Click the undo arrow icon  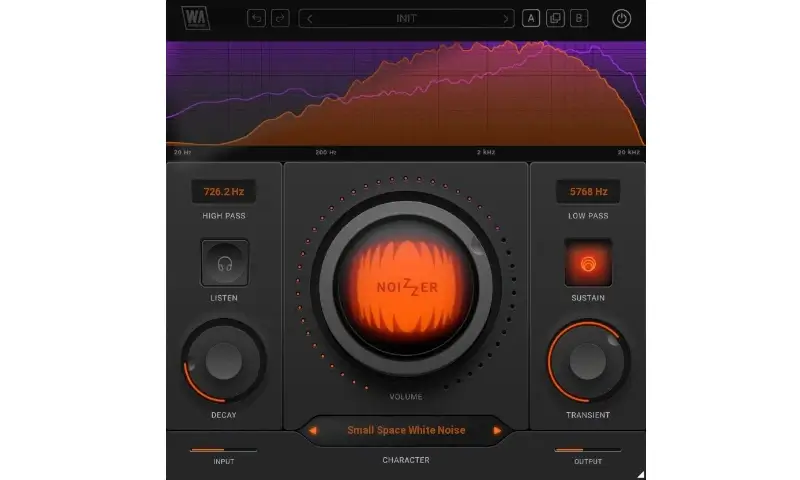pos(256,18)
